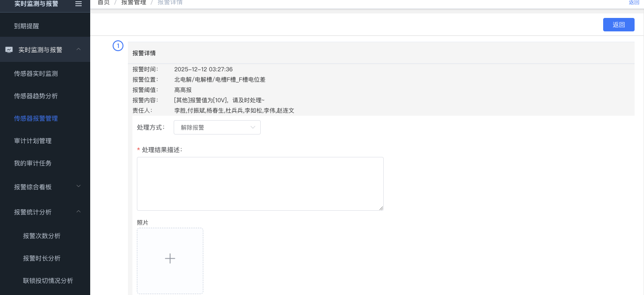Click the monitor icon beside 实时监测与报警
Image resolution: width=644 pixels, height=295 pixels.
click(x=9, y=50)
